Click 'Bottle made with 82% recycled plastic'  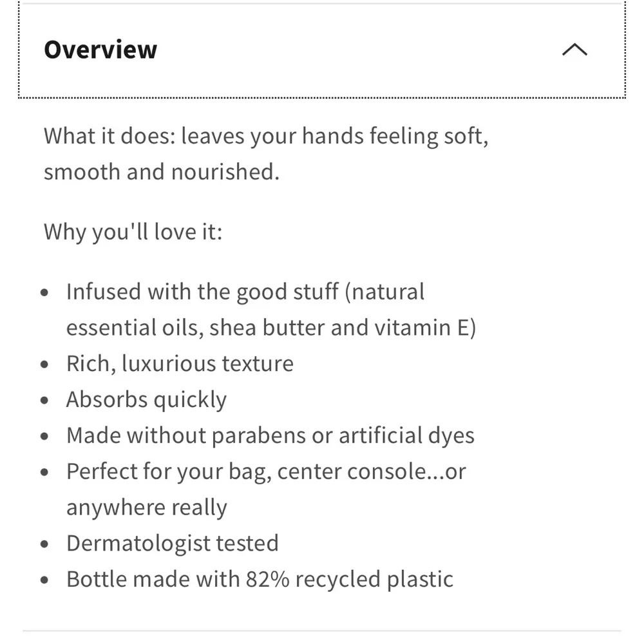point(260,579)
